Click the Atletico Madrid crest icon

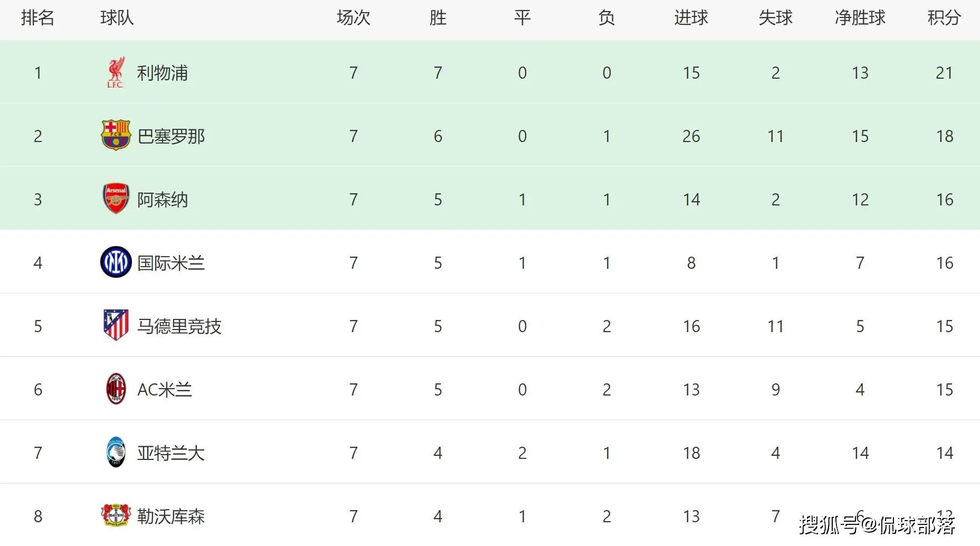[x=116, y=325]
